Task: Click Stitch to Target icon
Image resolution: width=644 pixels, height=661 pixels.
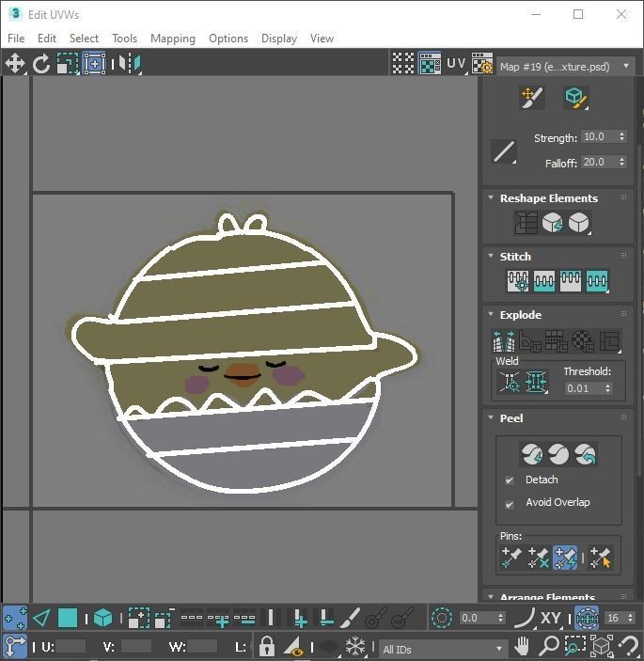Action: pos(518,281)
